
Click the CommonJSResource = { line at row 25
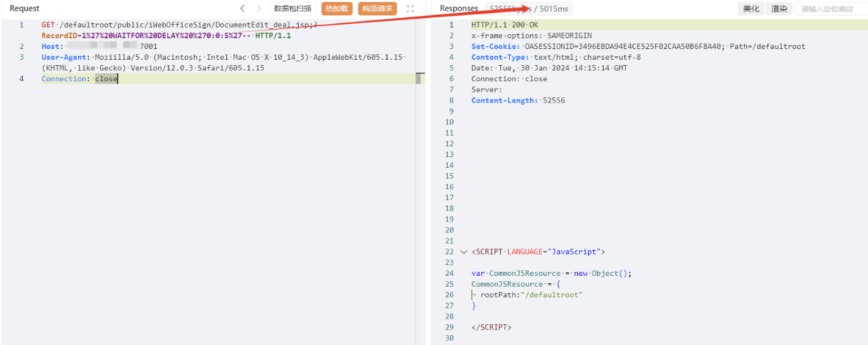click(x=516, y=284)
